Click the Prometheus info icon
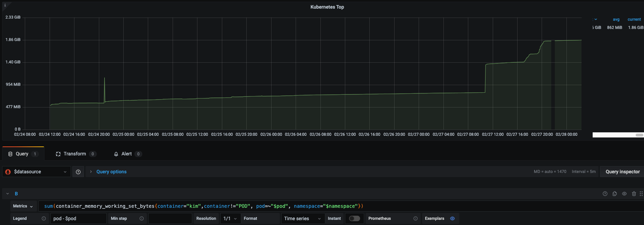Image resolution: width=644 pixels, height=225 pixels. (415, 218)
